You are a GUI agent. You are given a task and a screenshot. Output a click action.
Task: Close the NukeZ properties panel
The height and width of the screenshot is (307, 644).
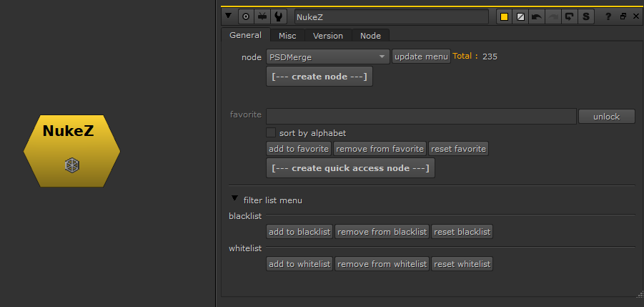pos(636,16)
